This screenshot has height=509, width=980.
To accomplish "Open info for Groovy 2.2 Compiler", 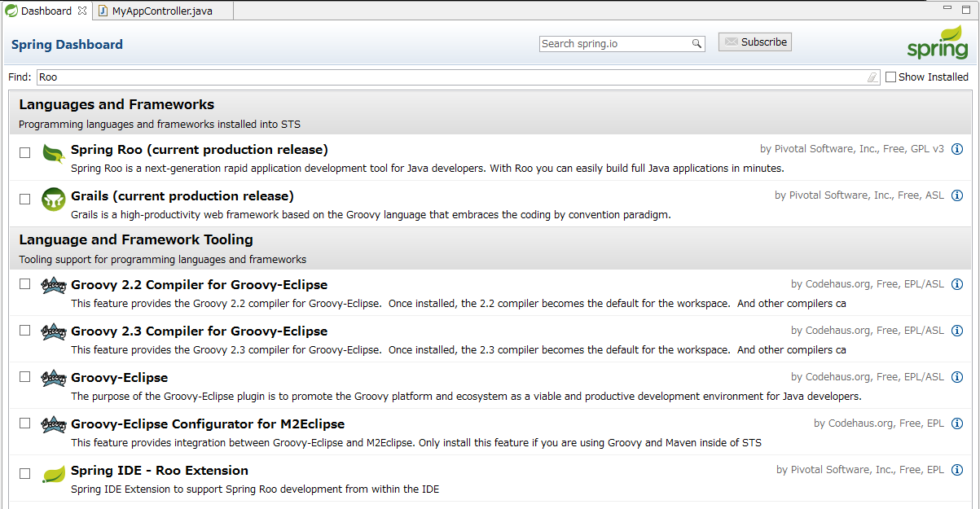I will tap(957, 284).
